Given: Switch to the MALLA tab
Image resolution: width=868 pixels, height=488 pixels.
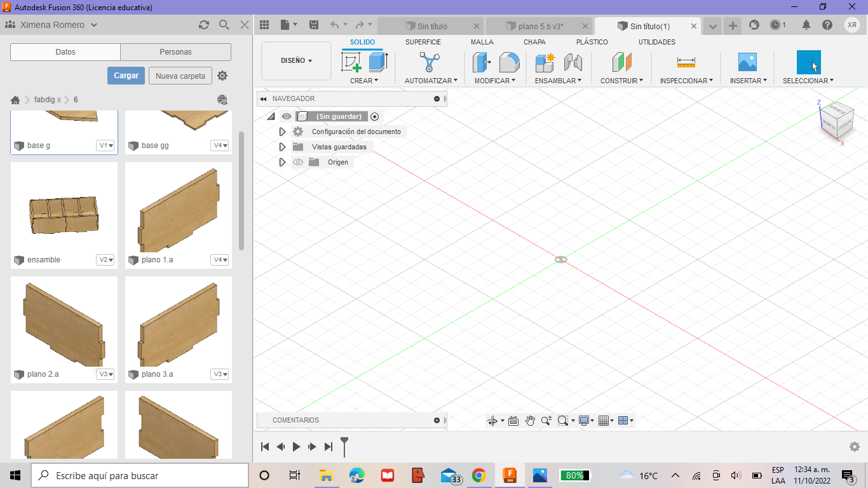Looking at the screenshot, I should [x=482, y=42].
